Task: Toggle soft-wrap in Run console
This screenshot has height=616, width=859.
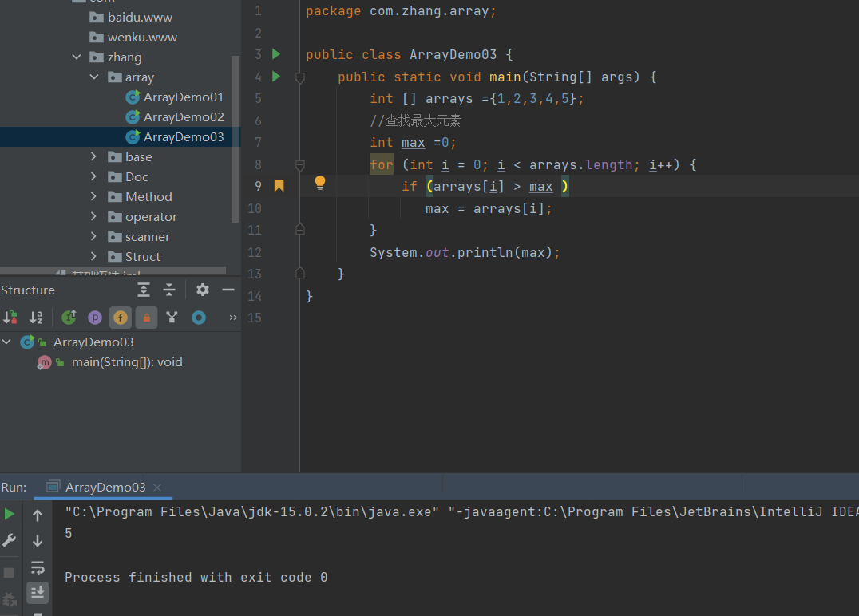Action: click(38, 567)
